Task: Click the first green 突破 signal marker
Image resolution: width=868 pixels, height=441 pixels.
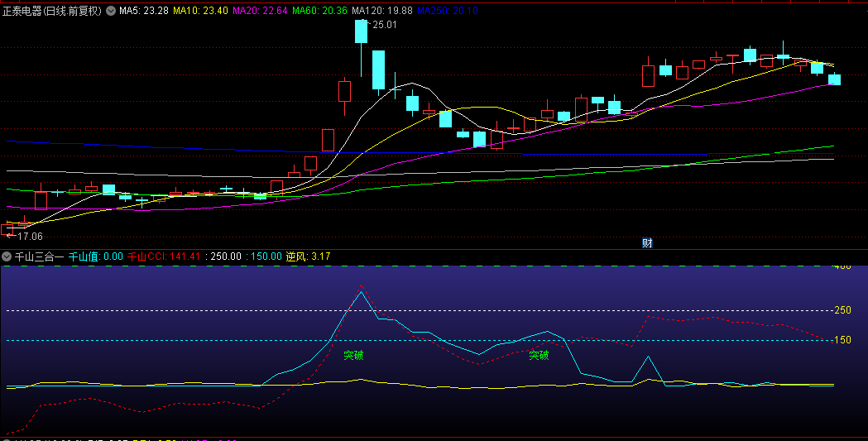Action: (353, 355)
